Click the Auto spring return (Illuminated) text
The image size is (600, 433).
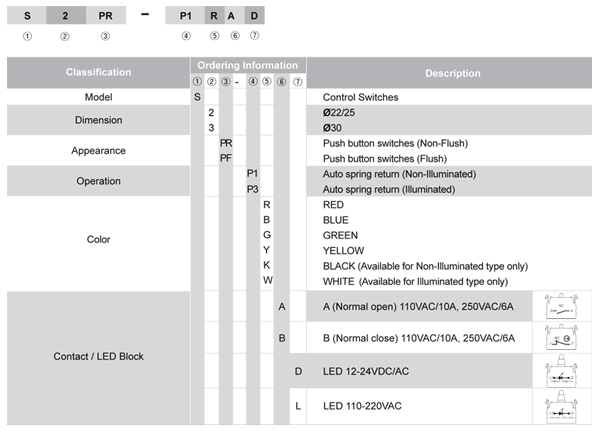point(385,189)
